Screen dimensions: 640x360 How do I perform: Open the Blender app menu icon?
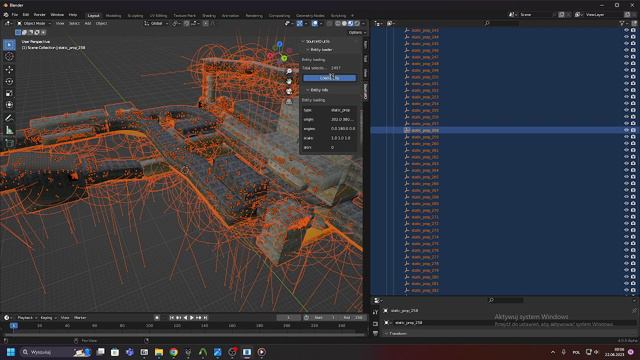tap(6, 15)
